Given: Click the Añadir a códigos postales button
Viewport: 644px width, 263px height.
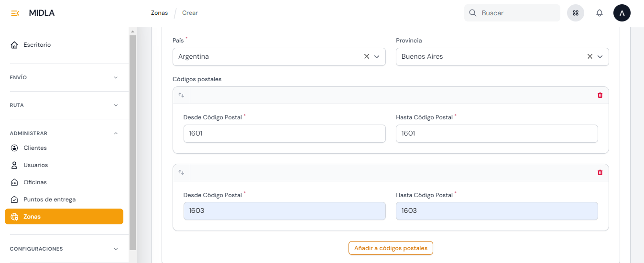Looking at the screenshot, I should pos(391,248).
